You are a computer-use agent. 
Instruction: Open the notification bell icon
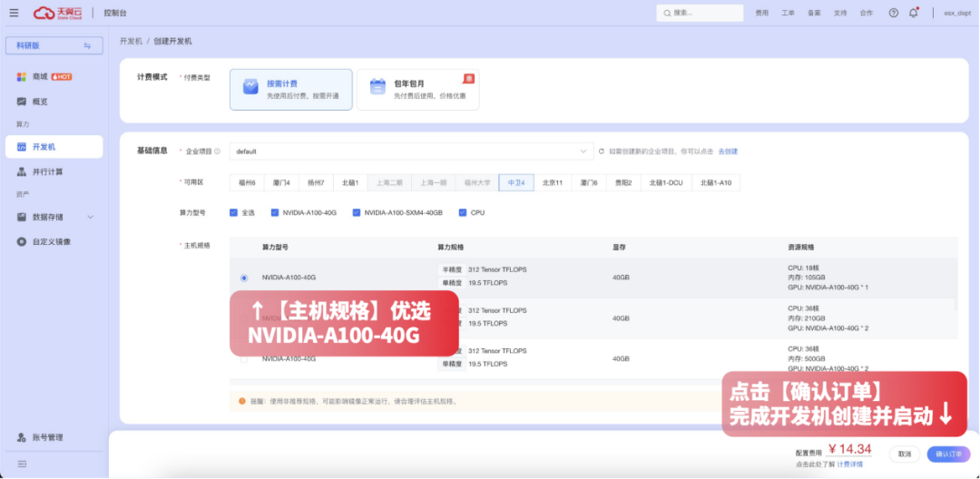click(913, 13)
